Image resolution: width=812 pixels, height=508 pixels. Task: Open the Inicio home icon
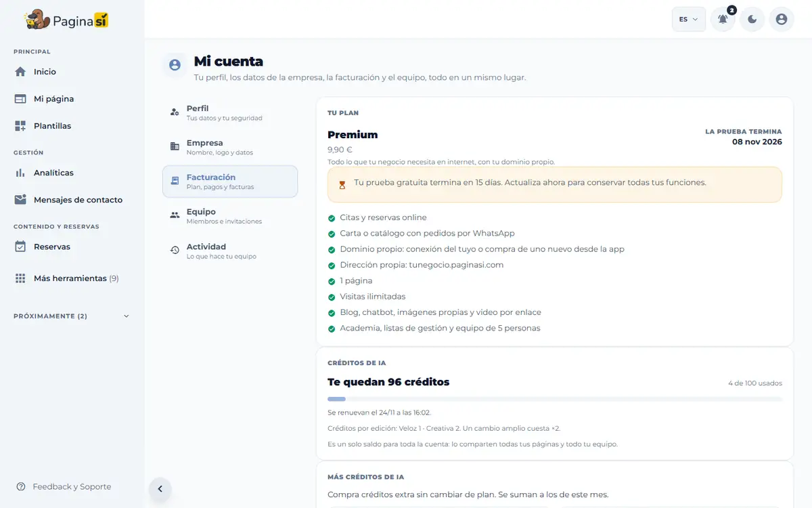tap(20, 72)
